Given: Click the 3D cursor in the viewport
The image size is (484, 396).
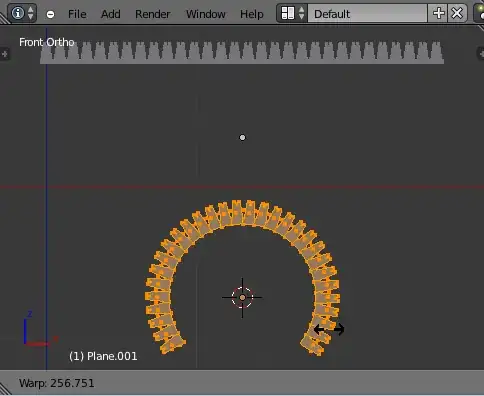Looking at the screenshot, I should pyautogui.click(x=242, y=297).
